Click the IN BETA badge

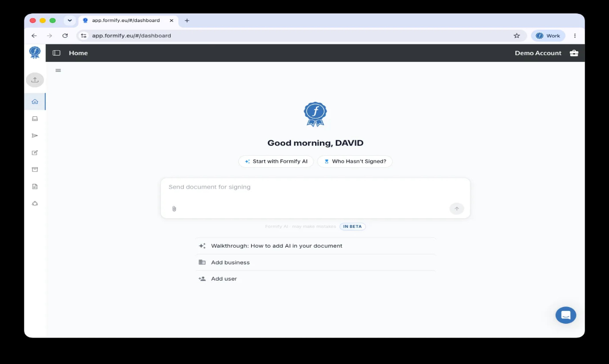tap(352, 227)
